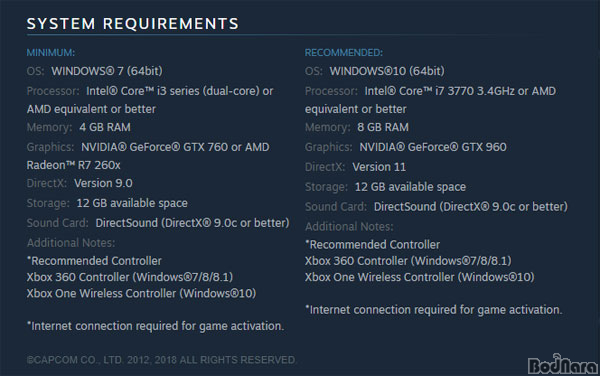Click the GeForce GTX 960 graphics text
Viewport: 600px width, 376px height.
coord(433,147)
